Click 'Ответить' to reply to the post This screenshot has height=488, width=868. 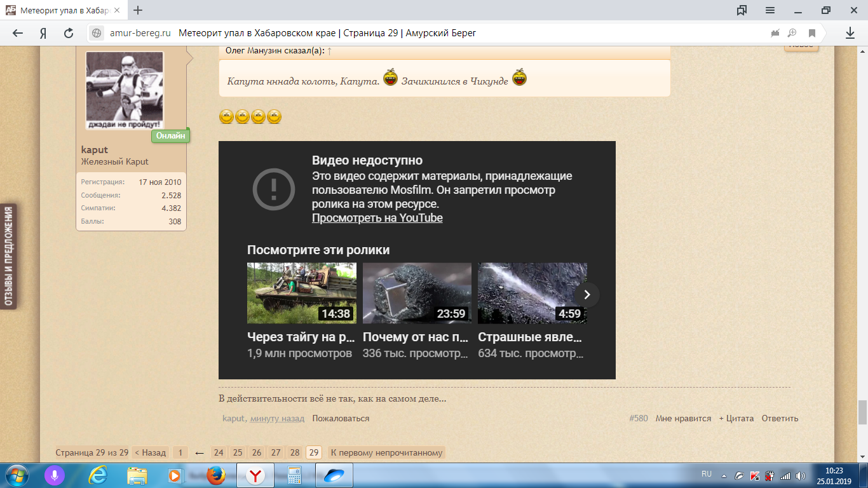coord(780,418)
